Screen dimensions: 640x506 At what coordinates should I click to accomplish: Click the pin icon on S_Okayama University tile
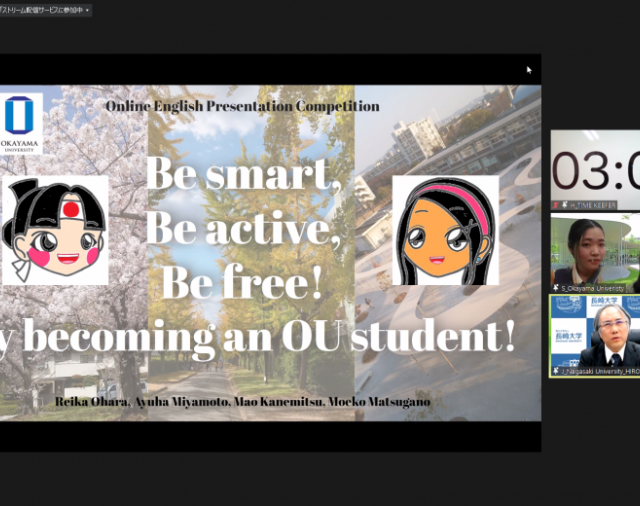coord(556,289)
